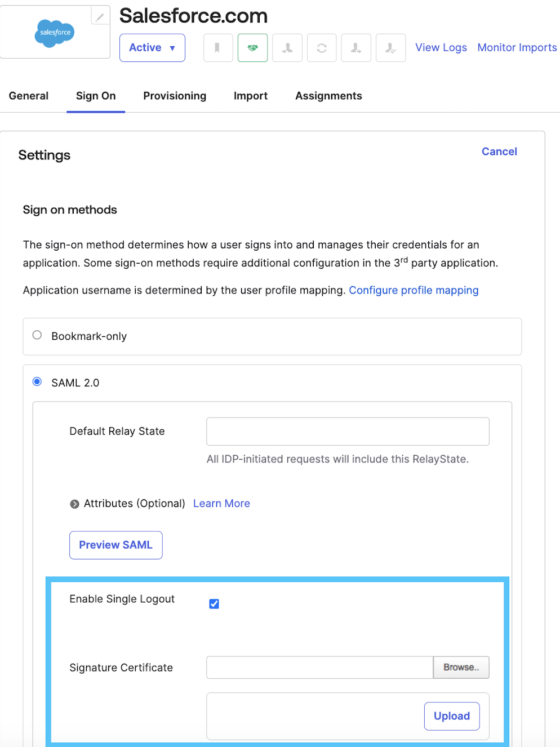Select the SAML 2.0 radio button

coord(37,381)
